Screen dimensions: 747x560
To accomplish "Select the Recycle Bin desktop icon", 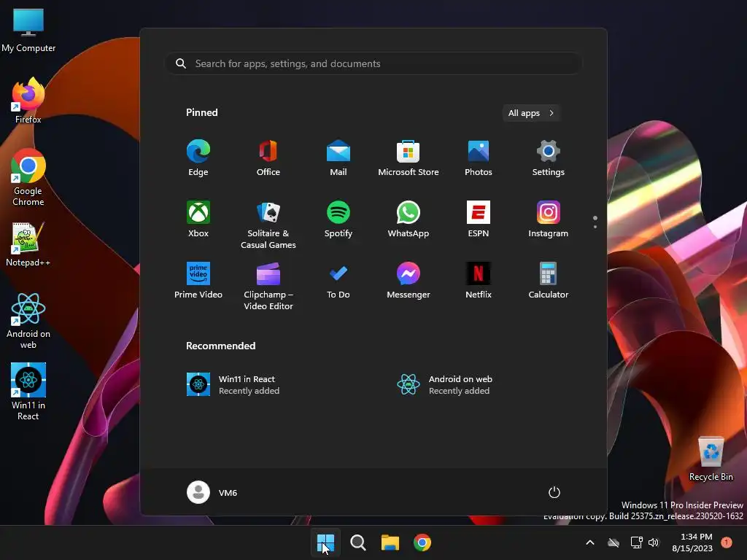I will tap(711, 459).
